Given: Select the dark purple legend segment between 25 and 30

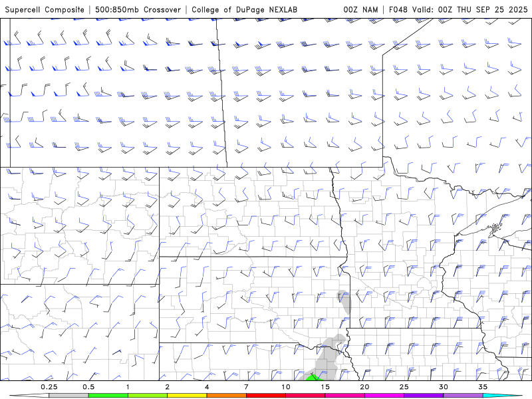Looking at the screenshot, I should [424, 396].
